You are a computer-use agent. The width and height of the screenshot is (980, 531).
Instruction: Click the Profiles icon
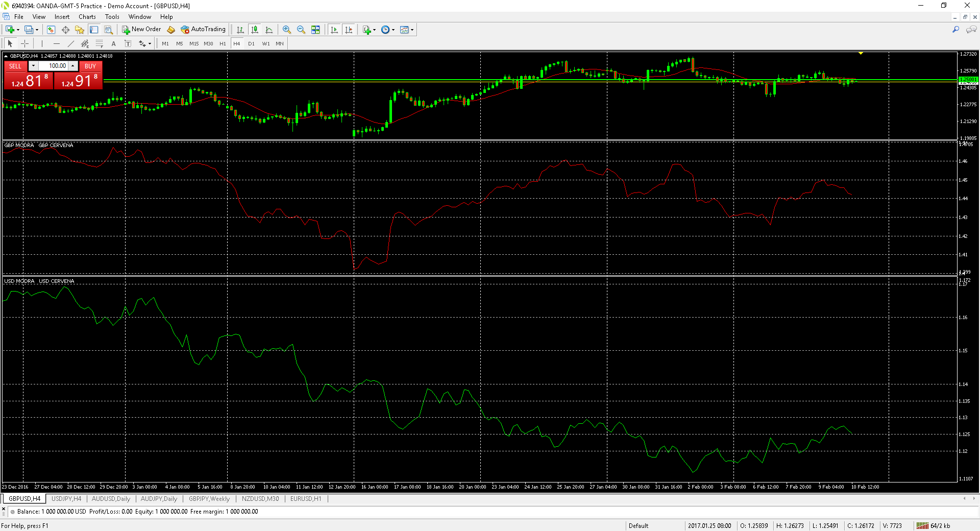[x=29, y=30]
